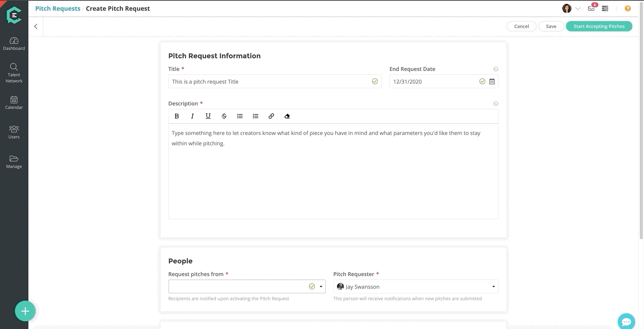Open the calendar date picker icon
Image resolution: width=644 pixels, height=329 pixels.
pyautogui.click(x=492, y=81)
